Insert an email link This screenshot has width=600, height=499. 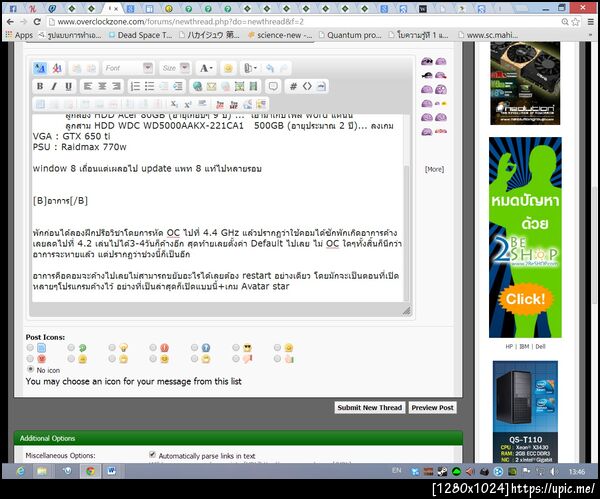[x=211, y=86]
